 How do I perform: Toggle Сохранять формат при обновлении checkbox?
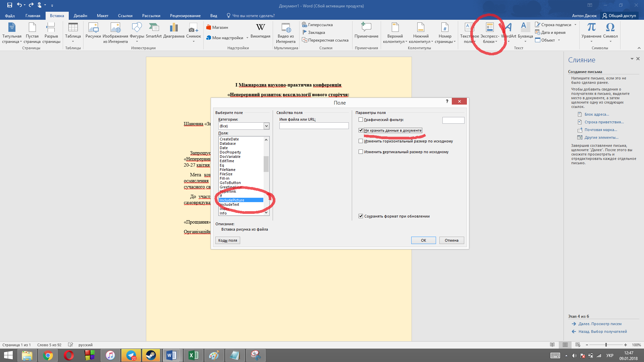(361, 216)
